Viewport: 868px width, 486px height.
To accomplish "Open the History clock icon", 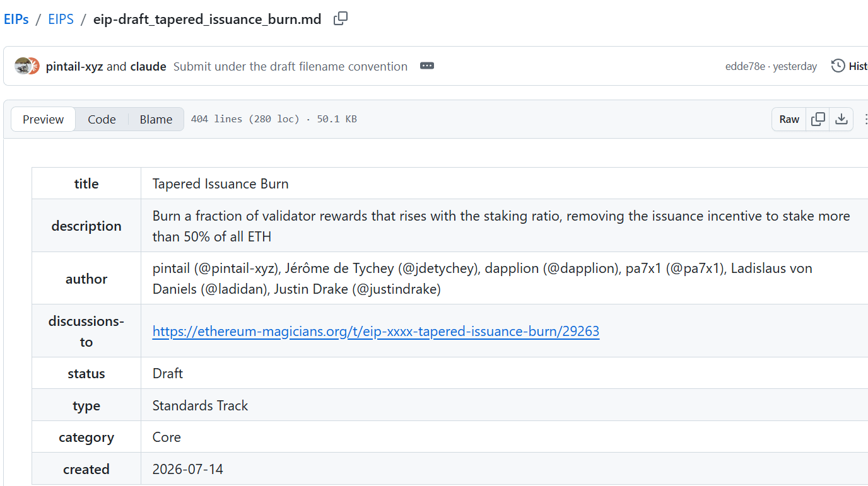I will [838, 66].
